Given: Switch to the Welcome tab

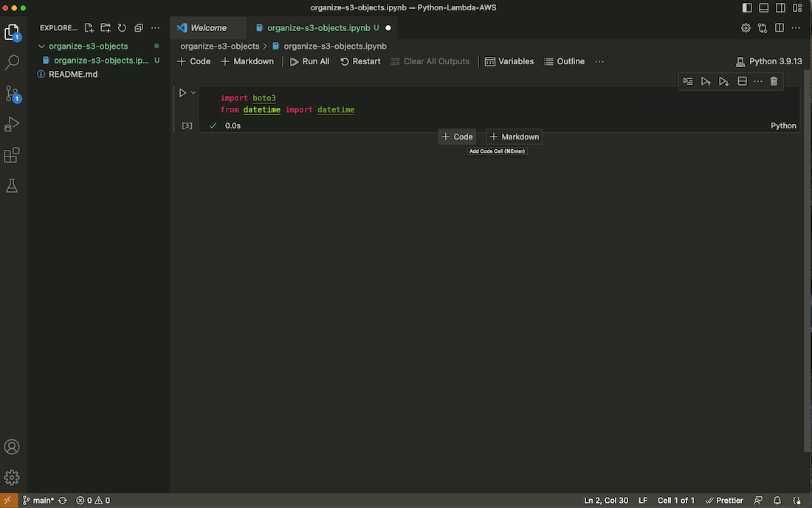Looking at the screenshot, I should click(x=208, y=28).
